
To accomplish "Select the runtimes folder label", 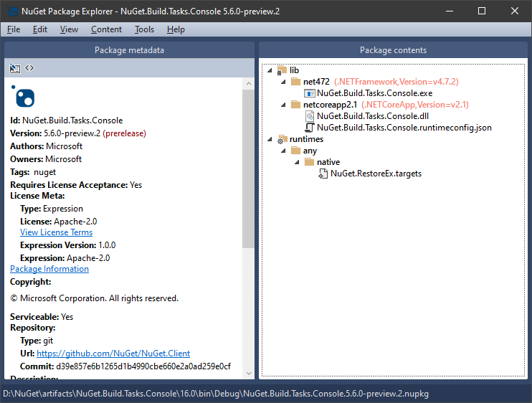I will coord(306,139).
